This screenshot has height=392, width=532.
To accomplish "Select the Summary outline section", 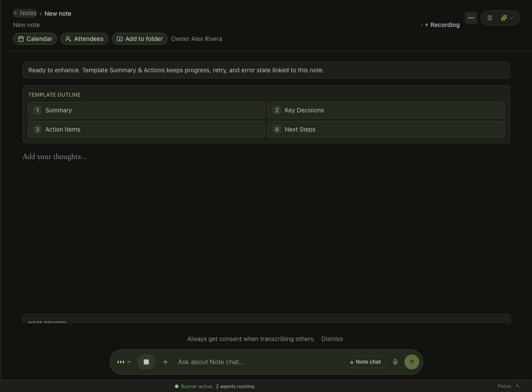I will point(147,110).
